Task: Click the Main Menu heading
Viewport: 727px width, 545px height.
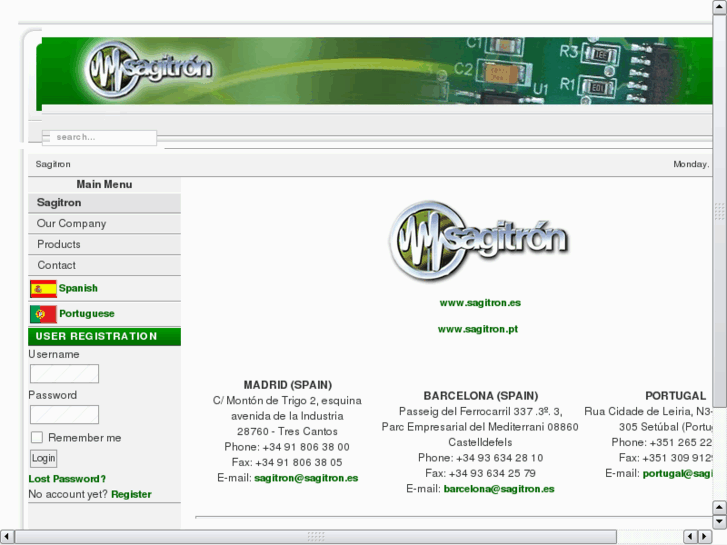Action: (104, 185)
